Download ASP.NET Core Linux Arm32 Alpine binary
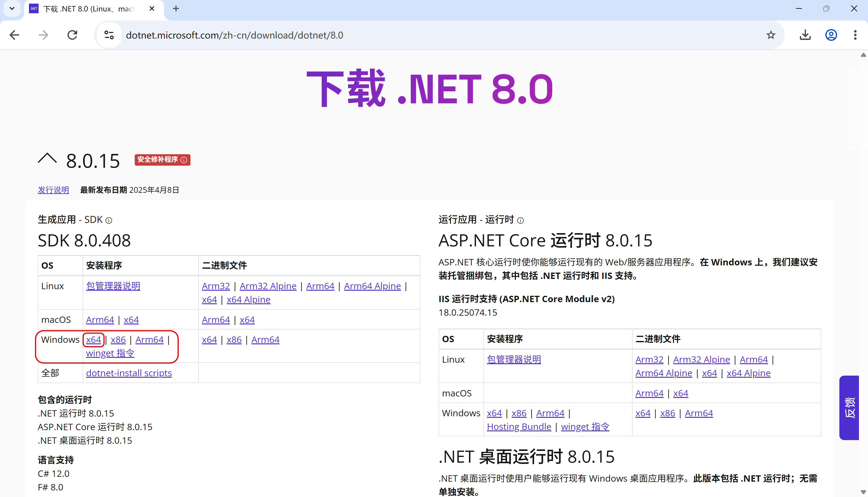This screenshot has height=497, width=868. coord(701,359)
